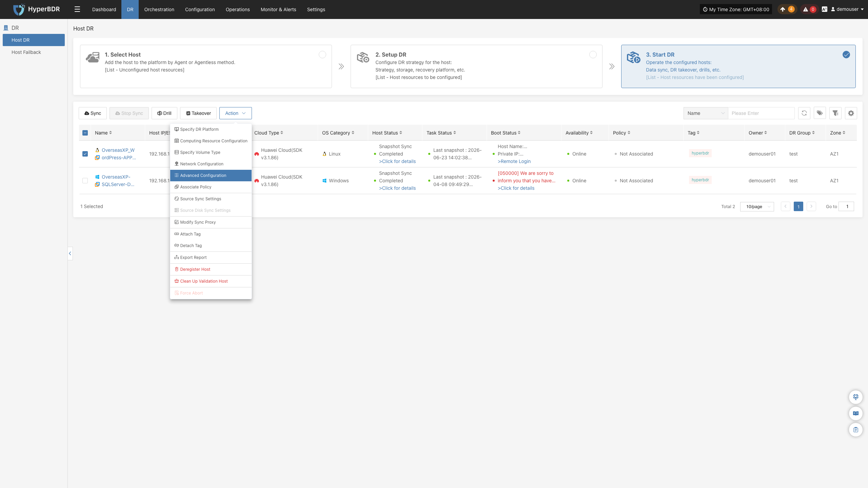This screenshot has width=868, height=488.
Task: Change the 10/page size dropdown
Action: tap(757, 206)
